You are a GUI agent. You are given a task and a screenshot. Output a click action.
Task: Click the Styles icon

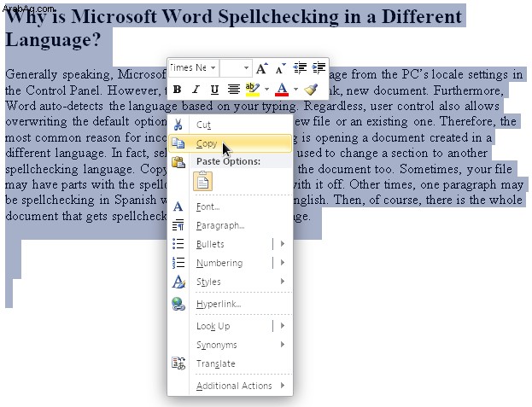click(178, 282)
